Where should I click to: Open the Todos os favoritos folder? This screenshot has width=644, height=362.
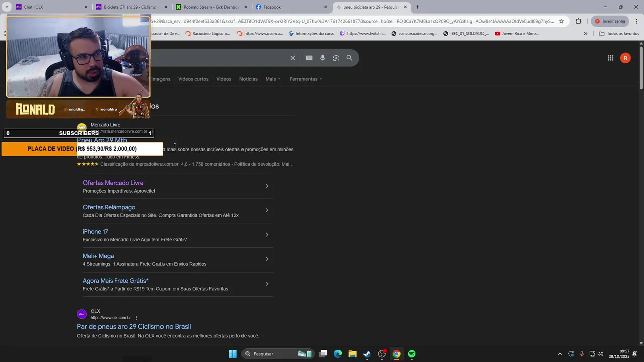(x=619, y=34)
